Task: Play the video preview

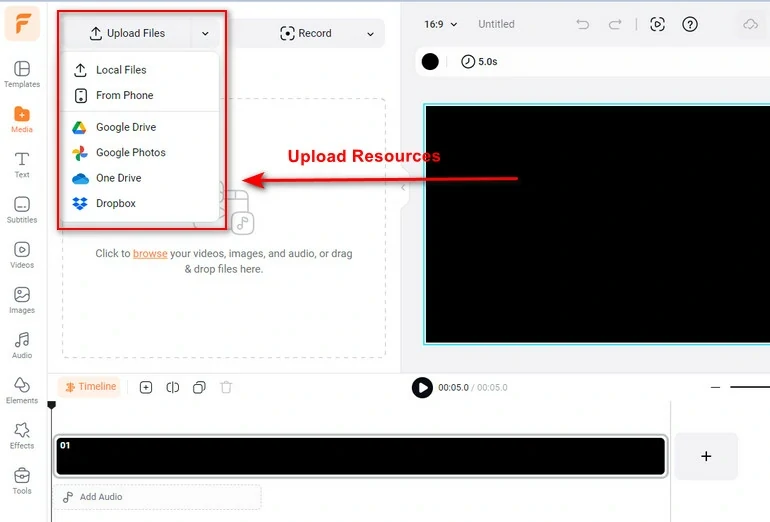Action: (422, 387)
